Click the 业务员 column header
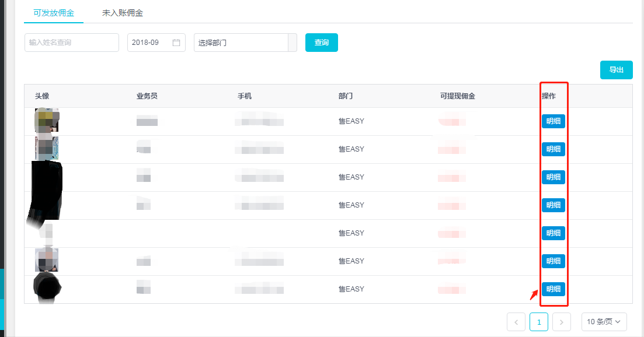This screenshot has height=337, width=644. coord(147,96)
